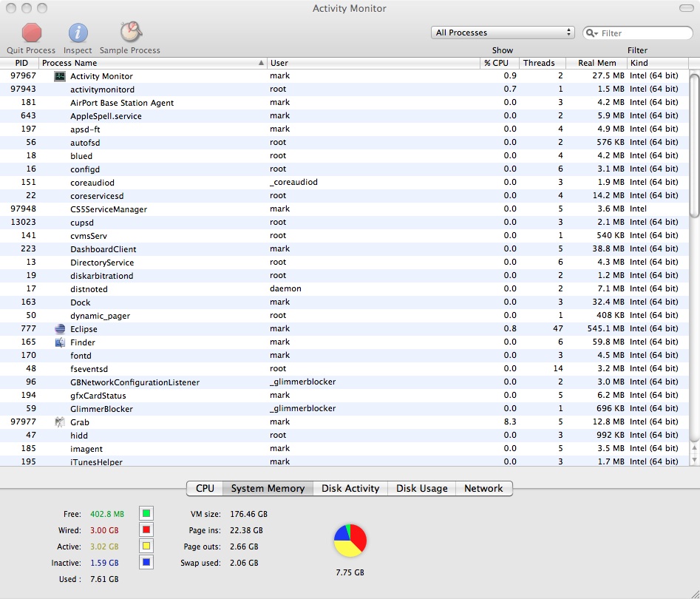Click the 176.46 GB VM size value
Image resolution: width=700 pixels, height=599 pixels.
coord(248,514)
